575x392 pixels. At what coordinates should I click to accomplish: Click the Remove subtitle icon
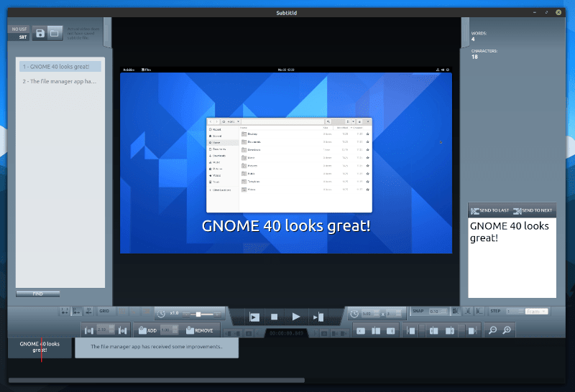(x=190, y=330)
